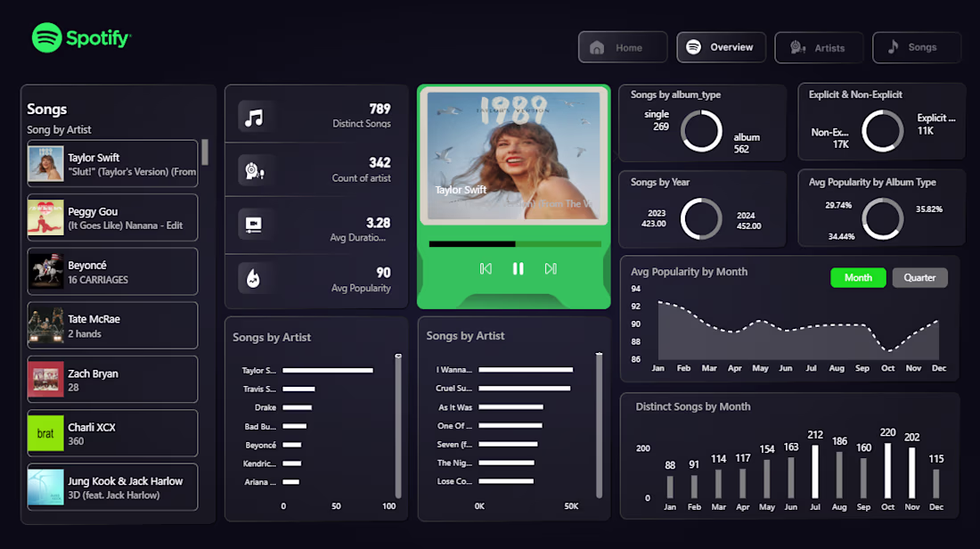This screenshot has height=549, width=980.
Task: Open the Home tab
Action: click(x=623, y=47)
